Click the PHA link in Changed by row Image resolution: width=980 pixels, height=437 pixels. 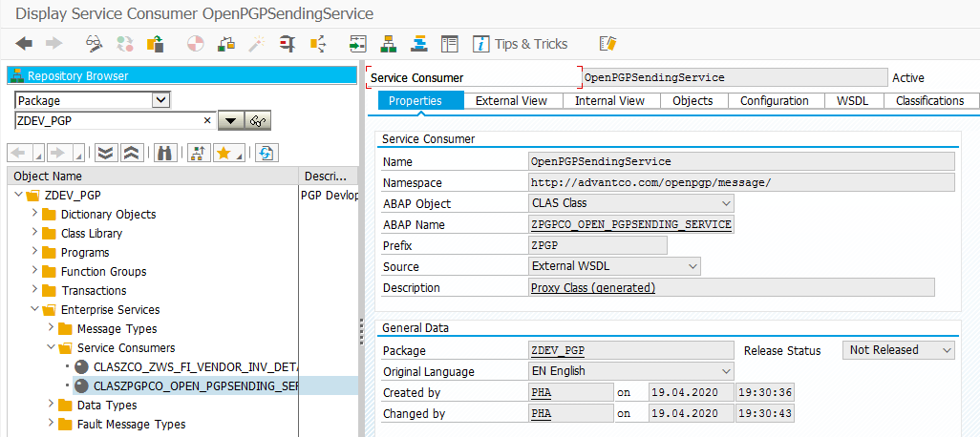pyautogui.click(x=542, y=414)
